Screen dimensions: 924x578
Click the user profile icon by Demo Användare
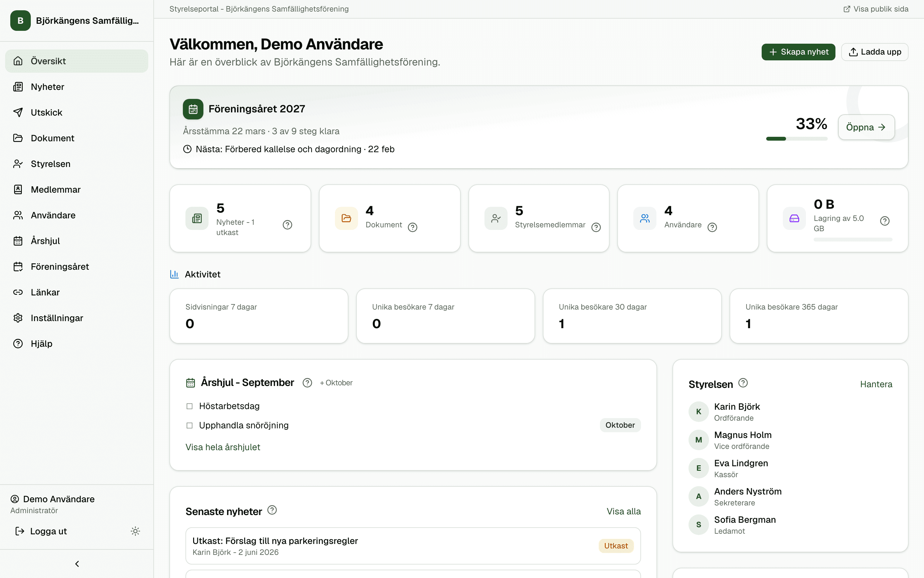pos(14,499)
